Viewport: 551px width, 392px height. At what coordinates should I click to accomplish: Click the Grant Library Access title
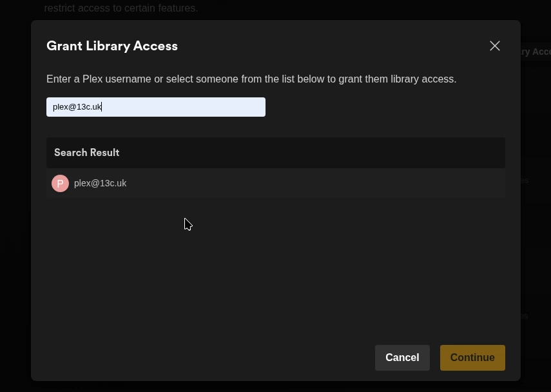112,46
